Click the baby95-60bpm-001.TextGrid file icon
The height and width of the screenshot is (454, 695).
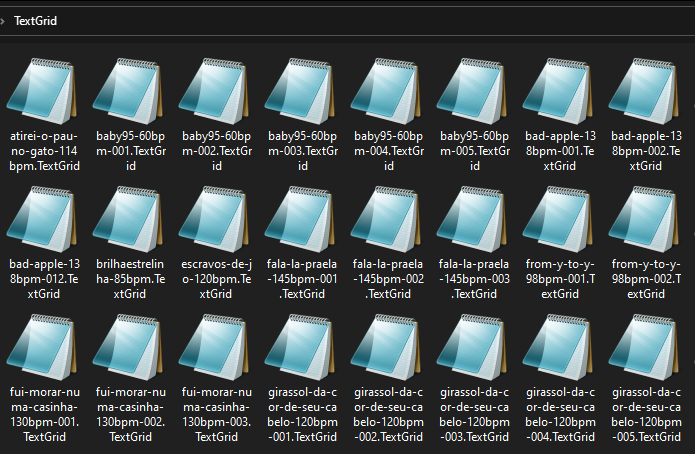point(129,90)
